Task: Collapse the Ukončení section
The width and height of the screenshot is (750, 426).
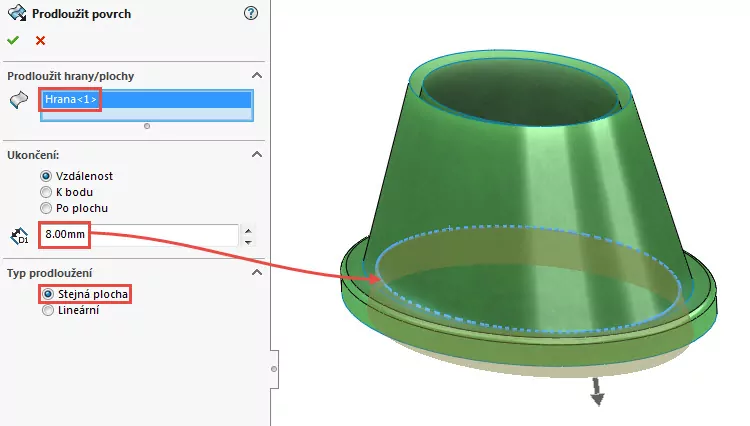Action: click(257, 154)
